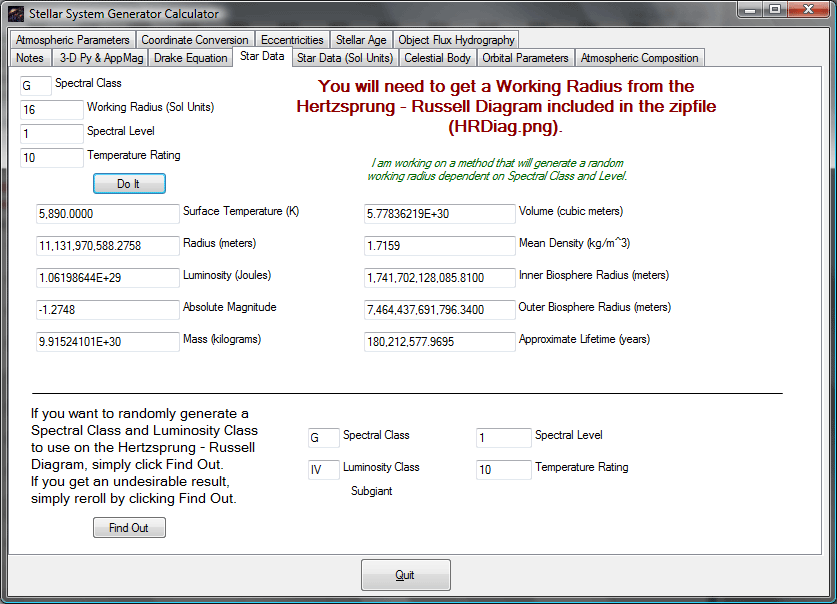837x604 pixels.
Task: Open the Notes tab
Action: tap(30, 58)
